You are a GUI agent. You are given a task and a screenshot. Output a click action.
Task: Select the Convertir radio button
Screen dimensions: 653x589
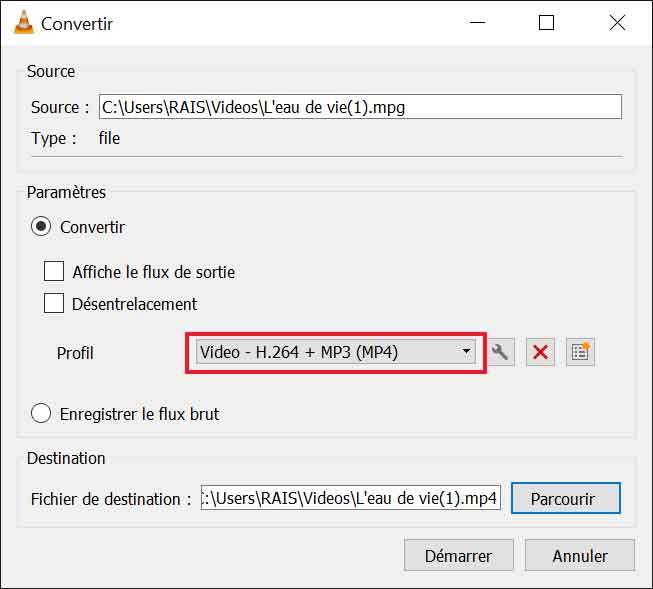[41, 227]
